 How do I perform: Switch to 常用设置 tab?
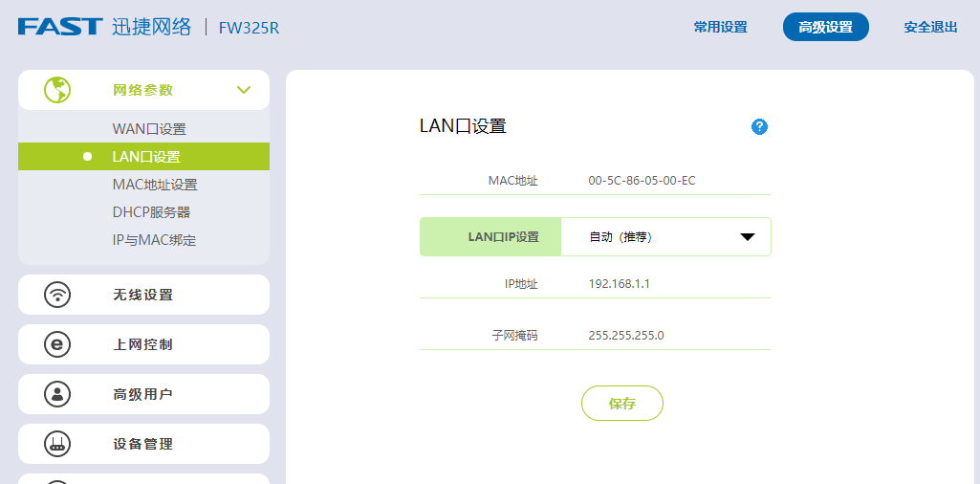(720, 27)
